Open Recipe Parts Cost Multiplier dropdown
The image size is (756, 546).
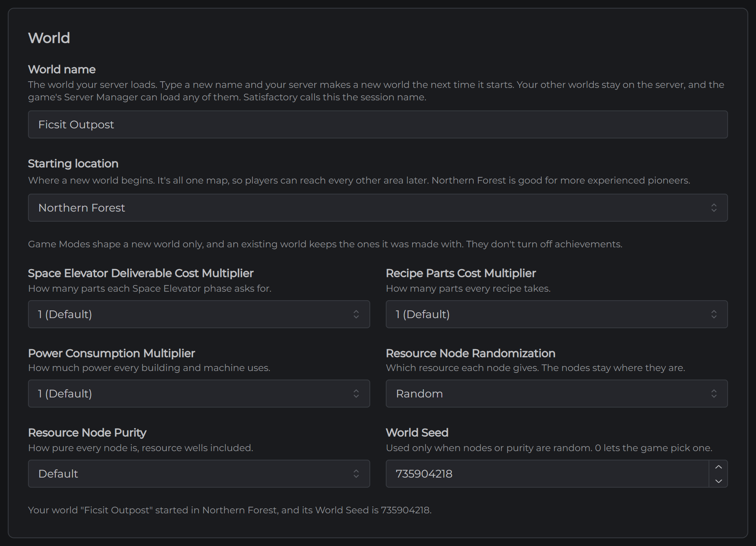[x=556, y=314]
